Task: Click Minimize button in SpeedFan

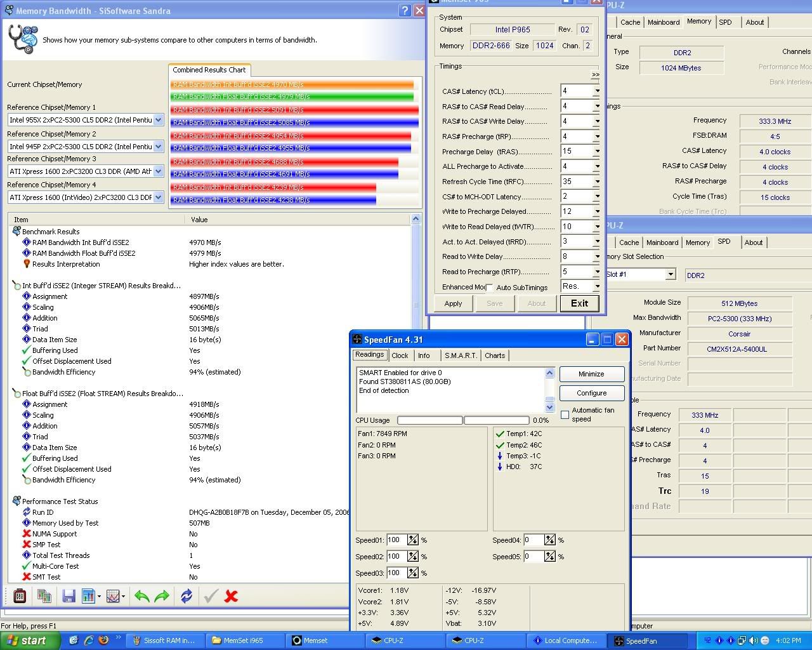Action: [591, 374]
